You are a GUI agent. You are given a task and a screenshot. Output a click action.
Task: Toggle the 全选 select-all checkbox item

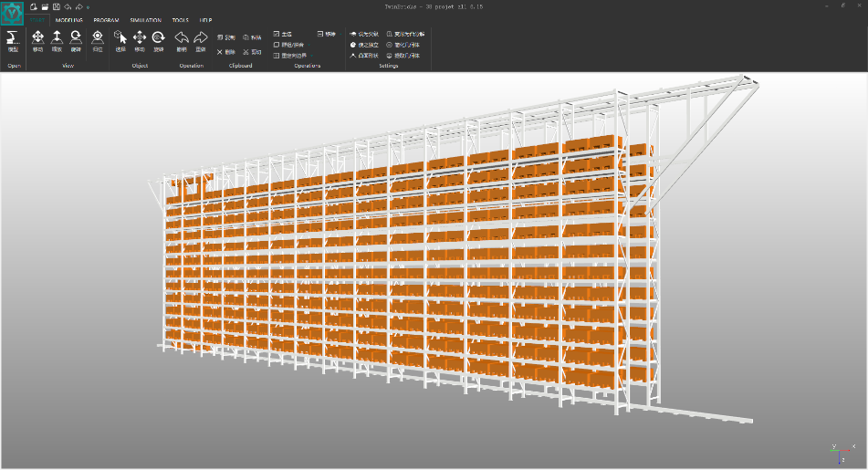[x=282, y=34]
